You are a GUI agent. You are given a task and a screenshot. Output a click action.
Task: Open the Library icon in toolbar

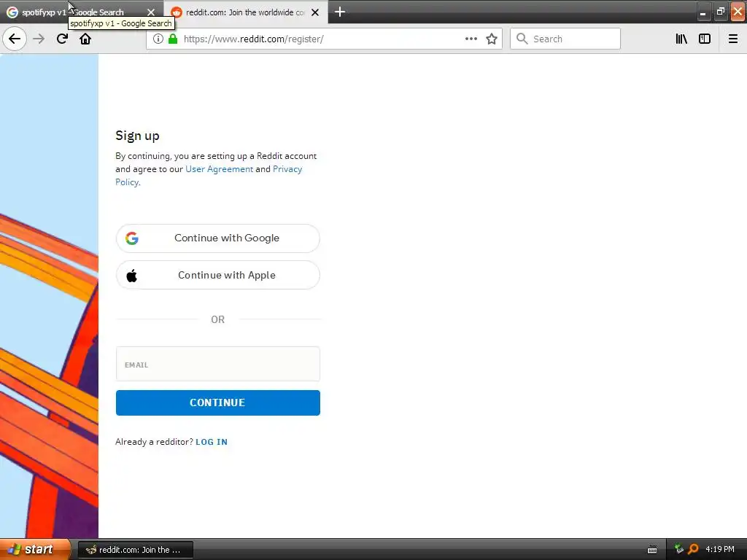681,39
